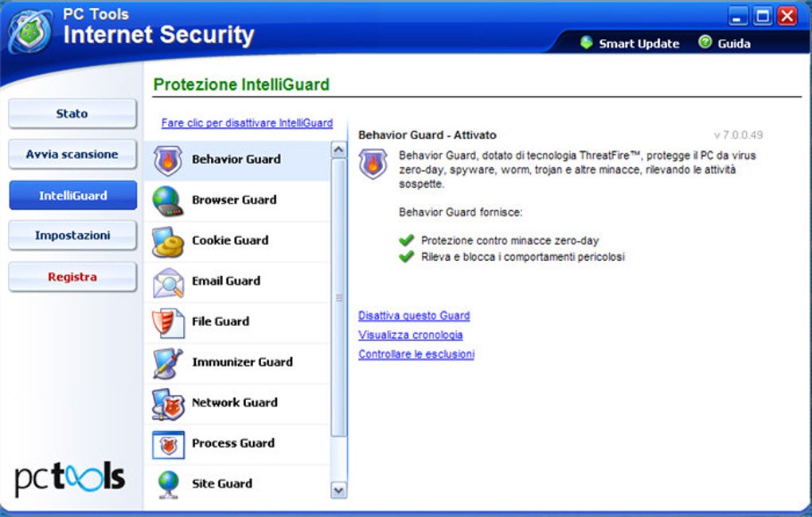Viewport: 812px width, 517px height.
Task: Switch to Impostazioni section
Action: tap(72, 235)
